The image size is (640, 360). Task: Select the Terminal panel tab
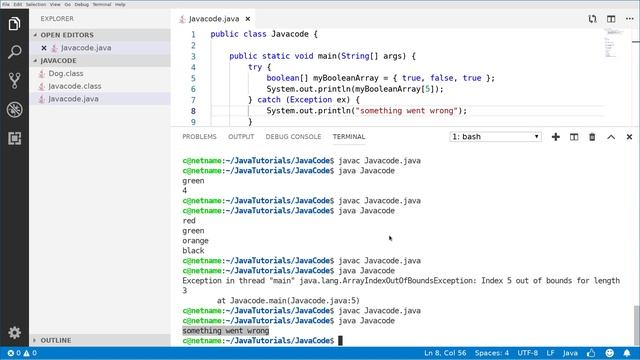point(349,137)
